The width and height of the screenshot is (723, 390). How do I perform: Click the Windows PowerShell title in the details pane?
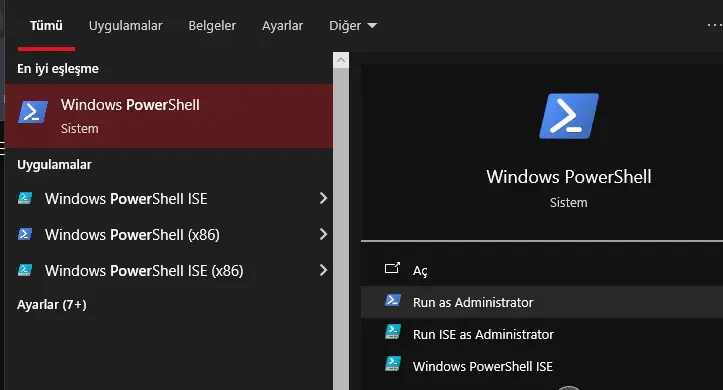coord(569,177)
